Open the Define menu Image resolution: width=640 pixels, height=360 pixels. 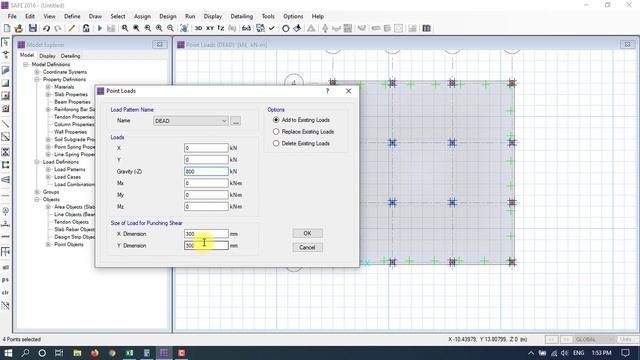[x=72, y=16]
